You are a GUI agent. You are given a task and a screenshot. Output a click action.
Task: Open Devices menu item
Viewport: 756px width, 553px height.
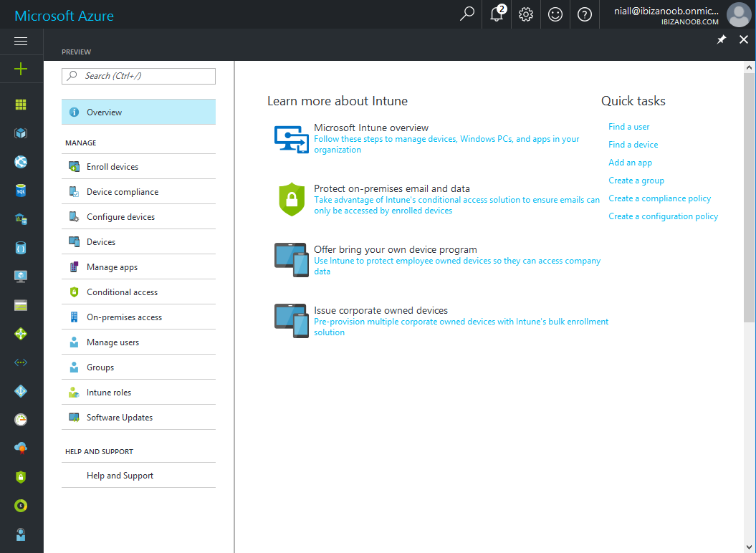(x=138, y=241)
